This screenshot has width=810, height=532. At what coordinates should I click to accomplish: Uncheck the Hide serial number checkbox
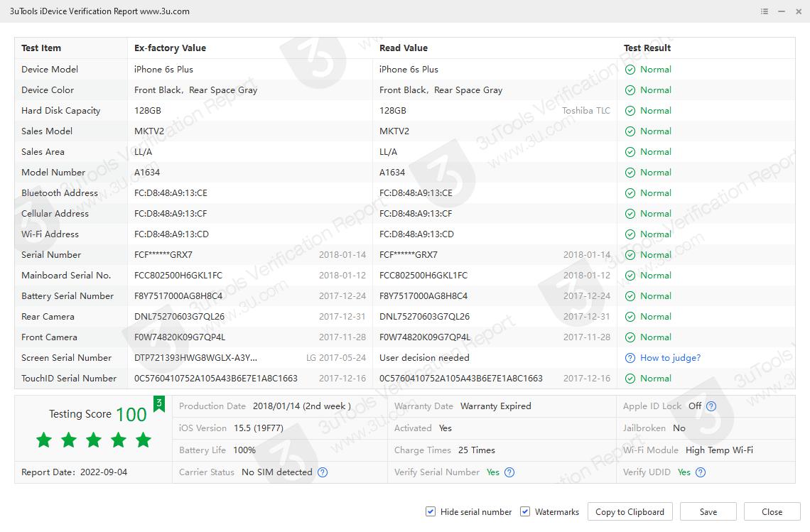click(431, 511)
